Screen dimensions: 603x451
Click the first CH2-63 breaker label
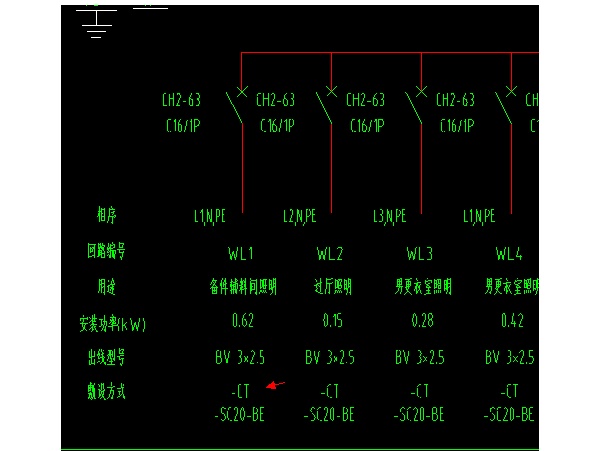(x=181, y=101)
